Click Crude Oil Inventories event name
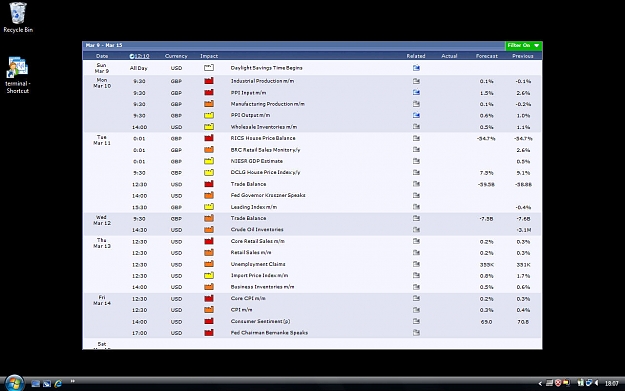 pyautogui.click(x=257, y=230)
